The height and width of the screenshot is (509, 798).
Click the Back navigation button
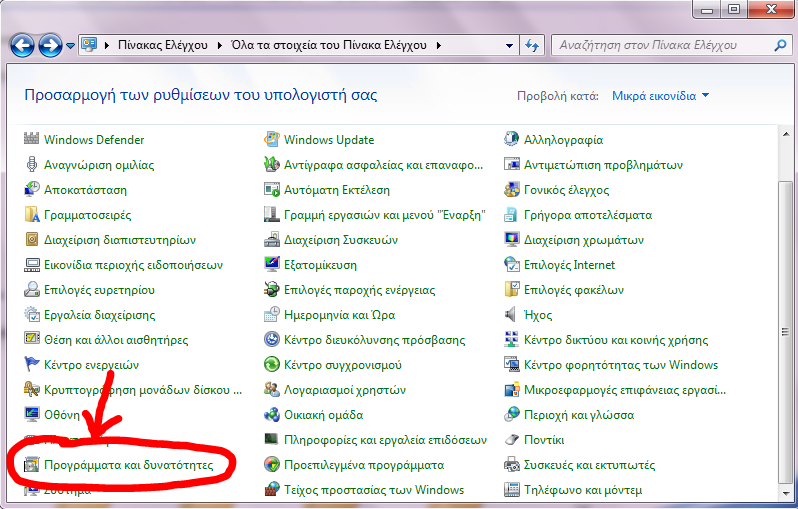pyautogui.click(x=22, y=45)
